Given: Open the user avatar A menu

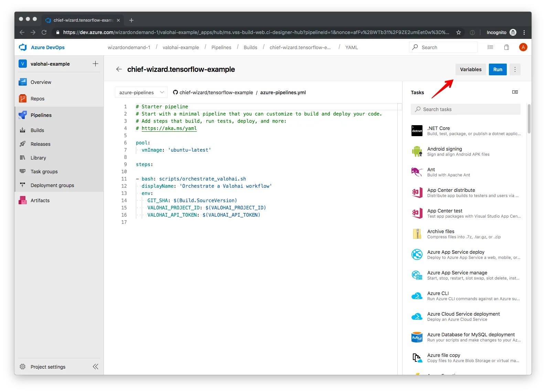Looking at the screenshot, I should point(523,47).
